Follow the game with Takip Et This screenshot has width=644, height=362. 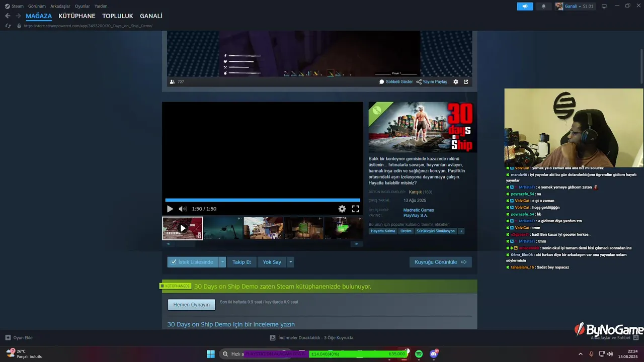pyautogui.click(x=242, y=262)
